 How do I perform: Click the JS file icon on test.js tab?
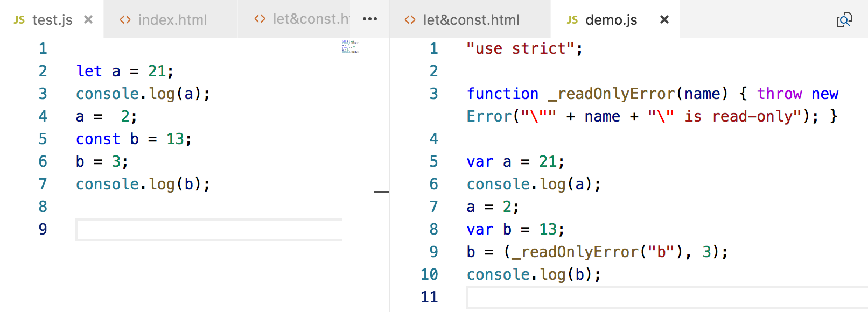[x=19, y=20]
